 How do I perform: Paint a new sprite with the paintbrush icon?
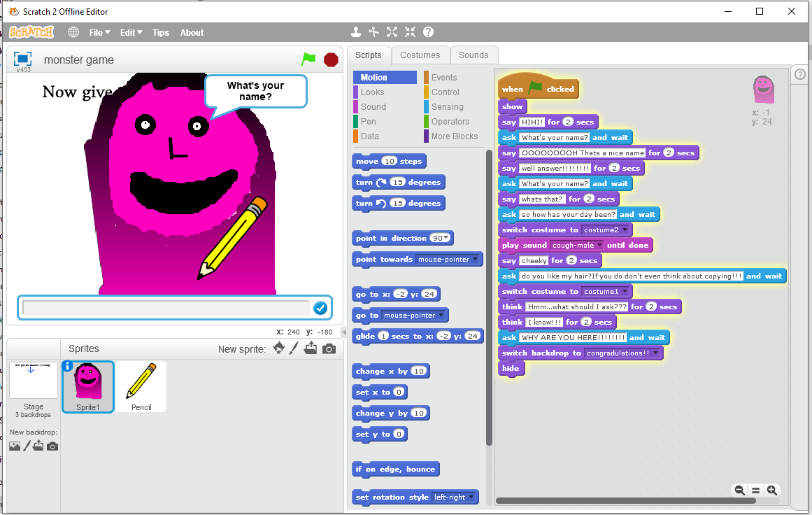tap(294, 348)
